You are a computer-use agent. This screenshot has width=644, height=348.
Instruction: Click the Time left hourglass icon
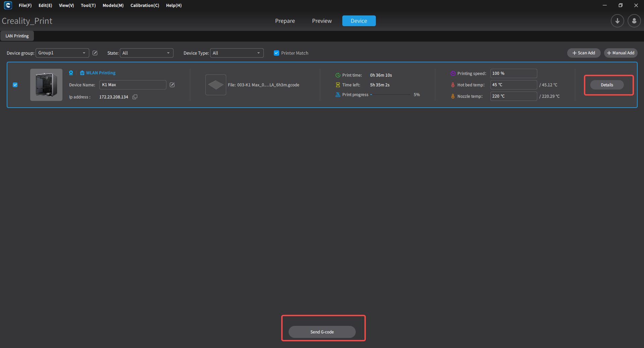[x=338, y=85]
